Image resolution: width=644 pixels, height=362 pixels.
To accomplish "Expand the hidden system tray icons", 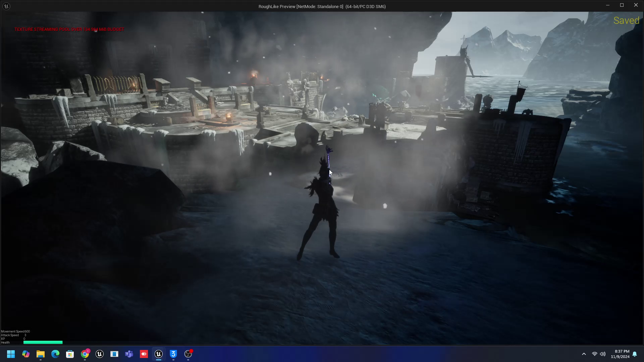I will coord(584,354).
